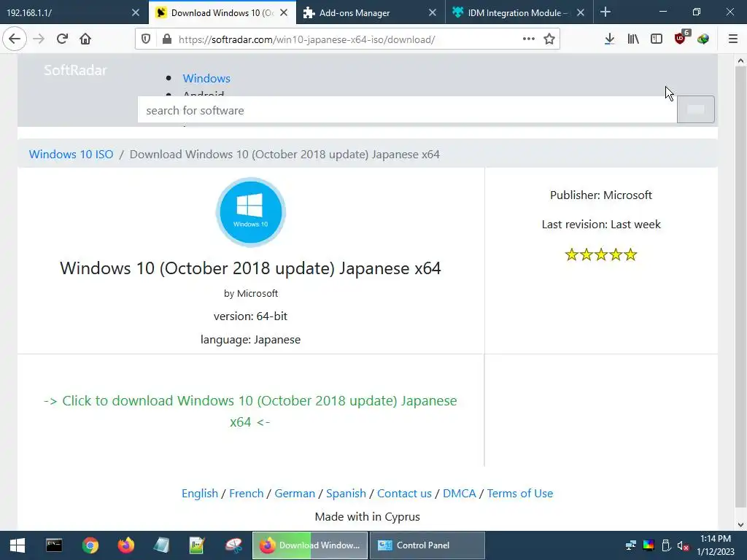Follow the Windows 10 ISO breadcrumb
Screen dimensions: 747x560
pyautogui.click(x=71, y=155)
